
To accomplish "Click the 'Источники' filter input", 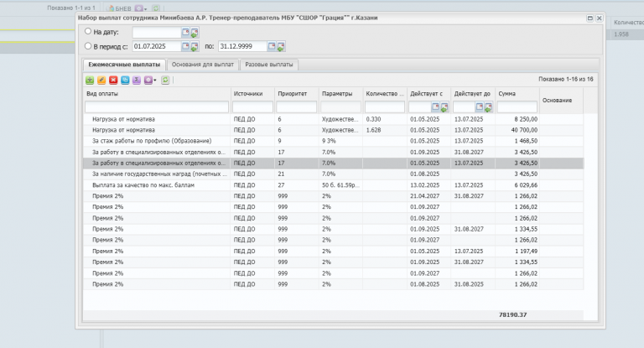I will [252, 107].
